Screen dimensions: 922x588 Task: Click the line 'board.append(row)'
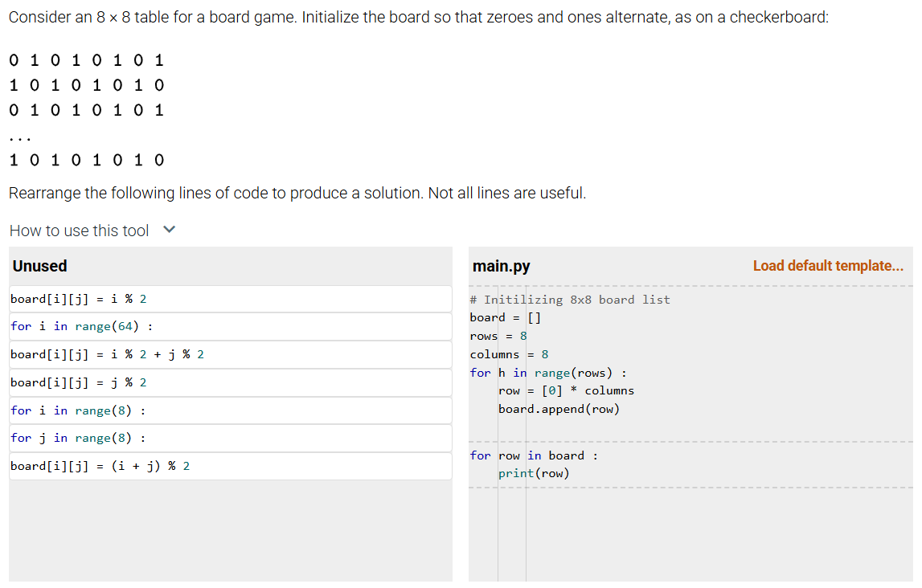click(x=559, y=410)
